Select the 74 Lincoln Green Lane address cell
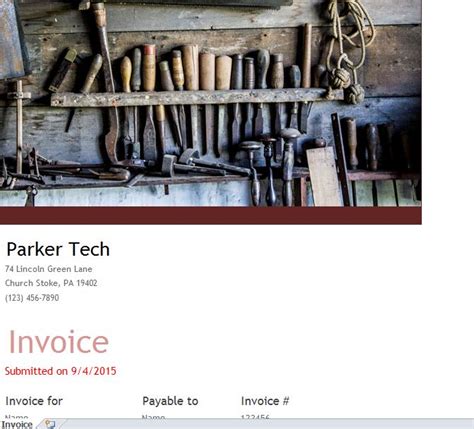 click(49, 269)
